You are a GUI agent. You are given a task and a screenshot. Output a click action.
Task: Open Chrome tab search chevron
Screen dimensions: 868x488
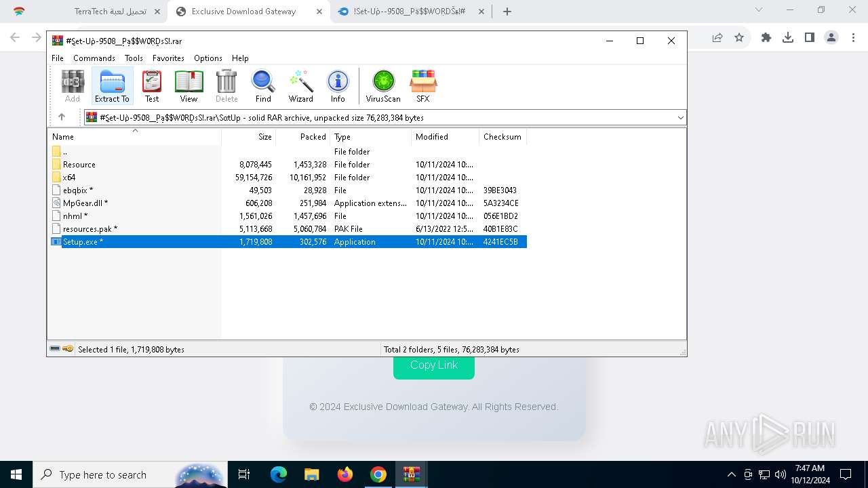pos(759,10)
